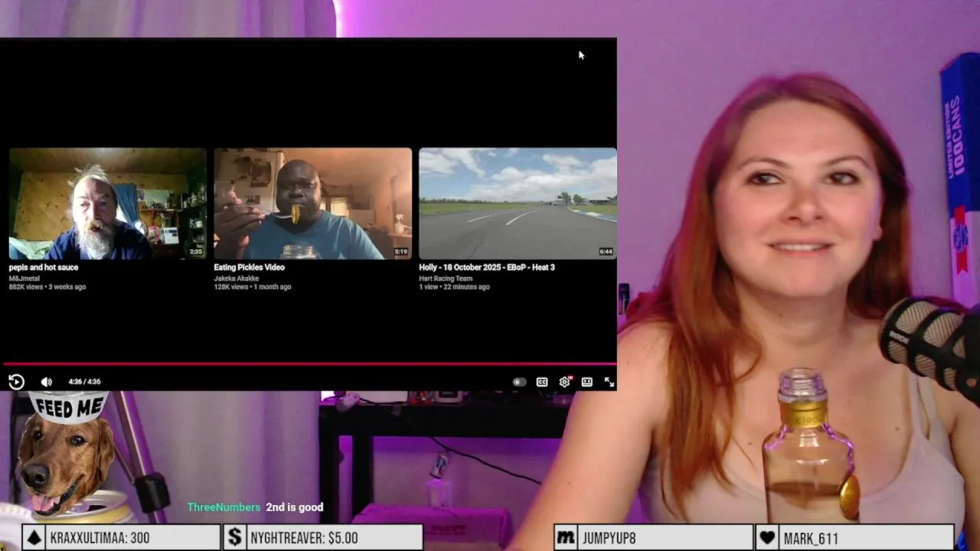The image size is (980, 551).
Task: Click the 6:44 duration badge
Action: click(x=606, y=252)
